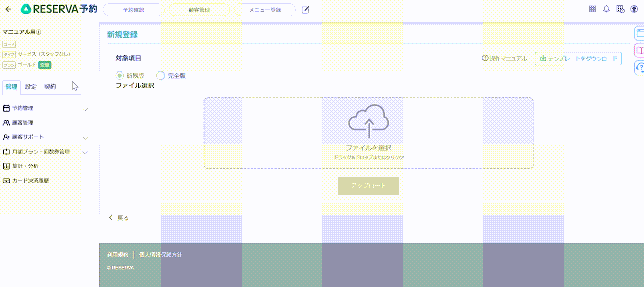
Task: Open 集計・分析 in the sidebar
Action: coord(25,166)
